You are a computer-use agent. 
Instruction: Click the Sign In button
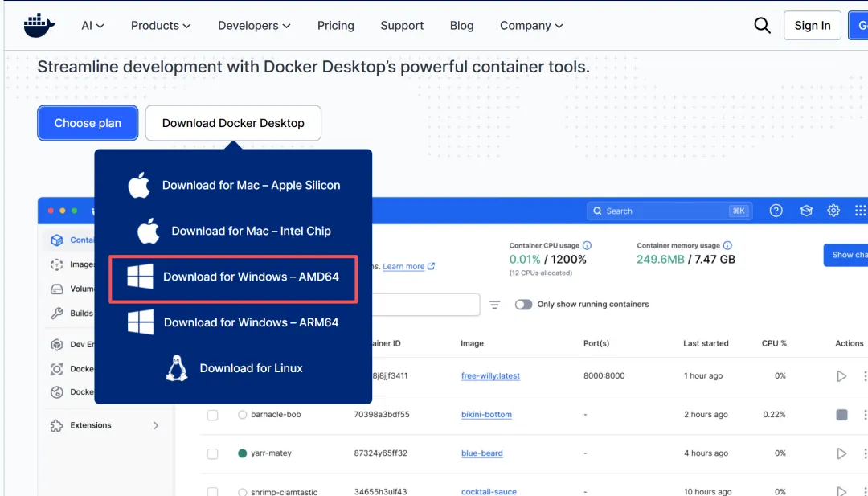[x=812, y=26]
